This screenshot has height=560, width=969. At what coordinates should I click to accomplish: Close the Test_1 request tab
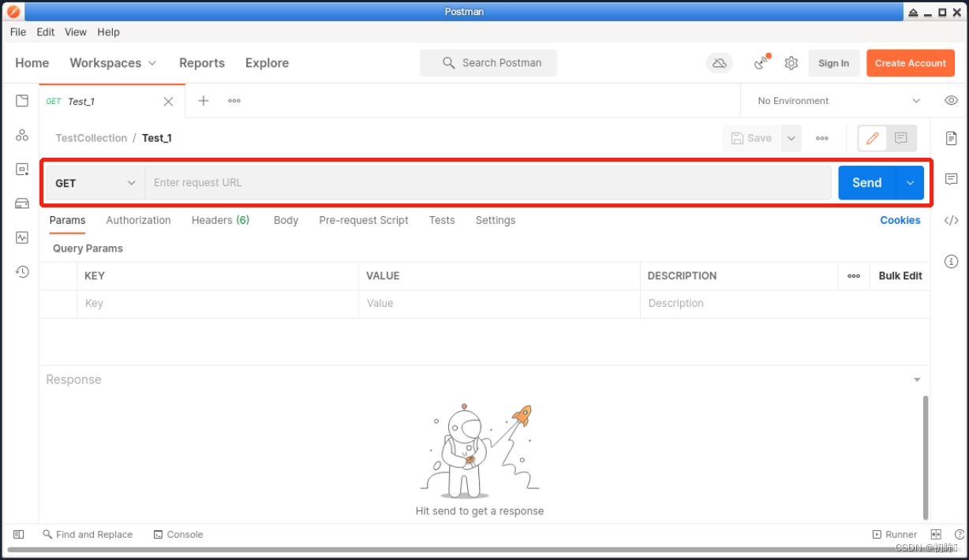[168, 101]
